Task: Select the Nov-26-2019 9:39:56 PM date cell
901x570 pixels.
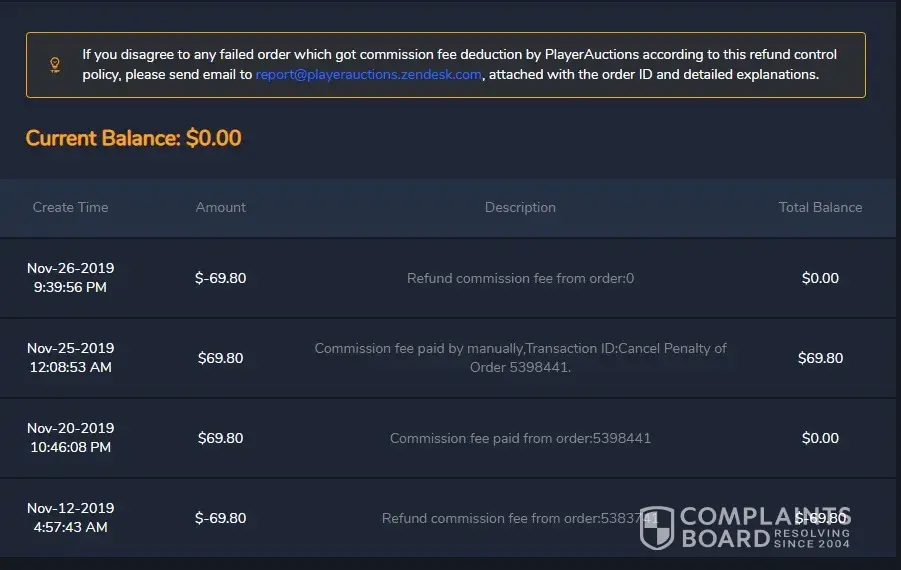Action: (70, 278)
